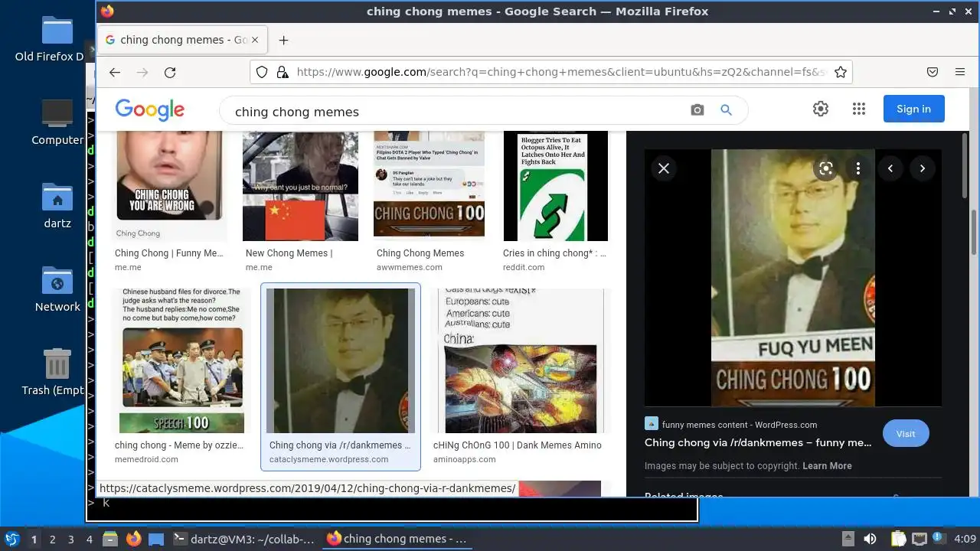
Task: Open the memedroid.com courtroom thumbnail
Action: (181, 360)
